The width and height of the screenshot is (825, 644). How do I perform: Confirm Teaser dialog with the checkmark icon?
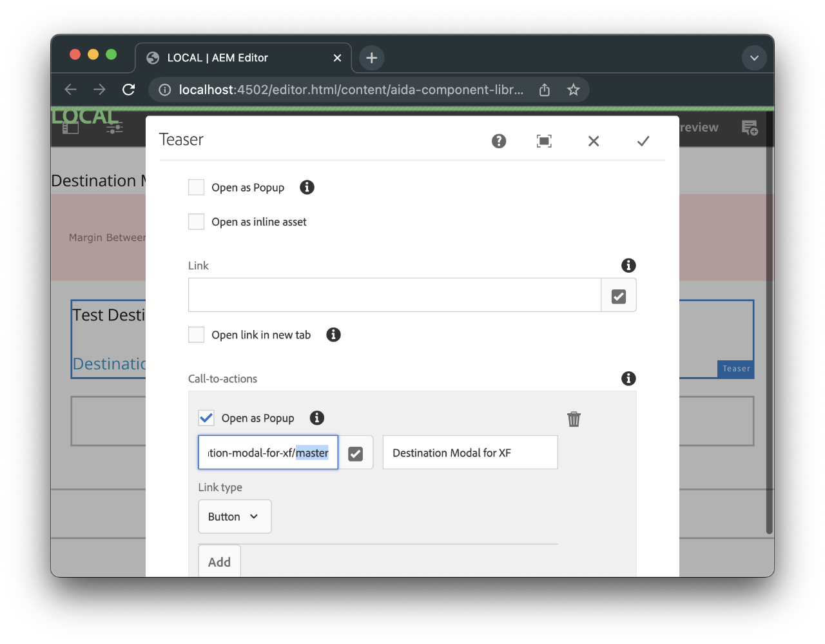point(643,141)
